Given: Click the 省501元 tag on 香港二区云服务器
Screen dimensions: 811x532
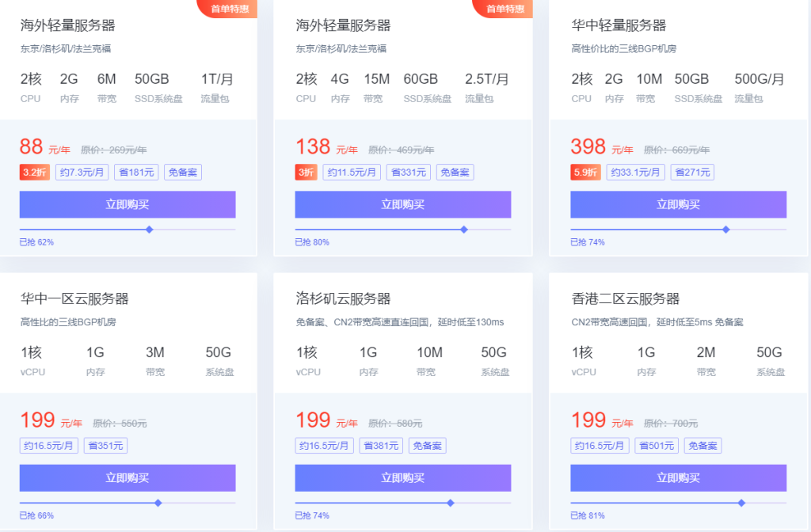Looking at the screenshot, I should click(656, 445).
